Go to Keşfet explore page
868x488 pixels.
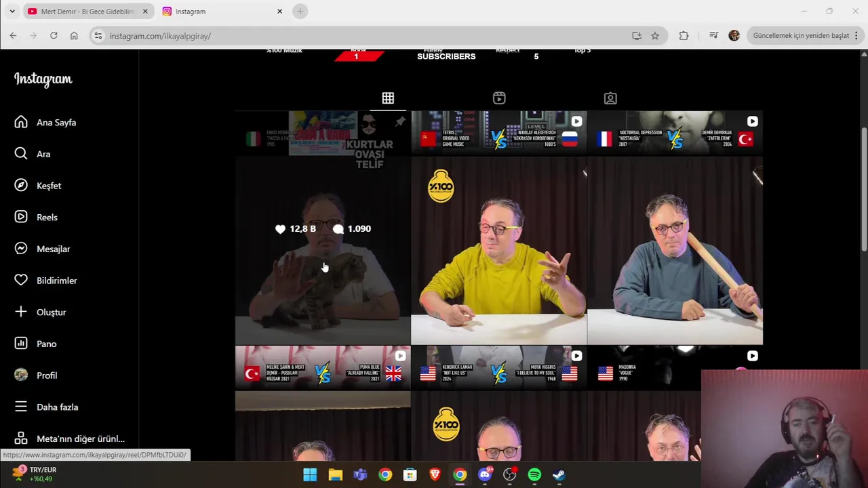(x=38, y=186)
